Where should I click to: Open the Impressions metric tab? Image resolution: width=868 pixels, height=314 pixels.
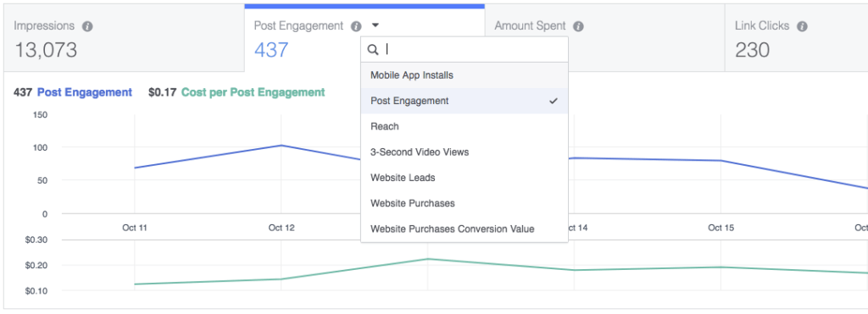pyautogui.click(x=124, y=37)
